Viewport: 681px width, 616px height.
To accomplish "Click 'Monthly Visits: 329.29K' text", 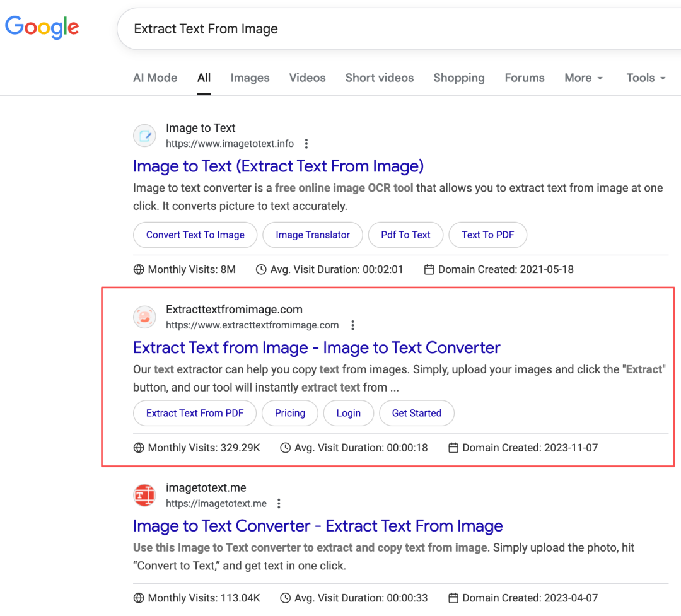I will [204, 448].
